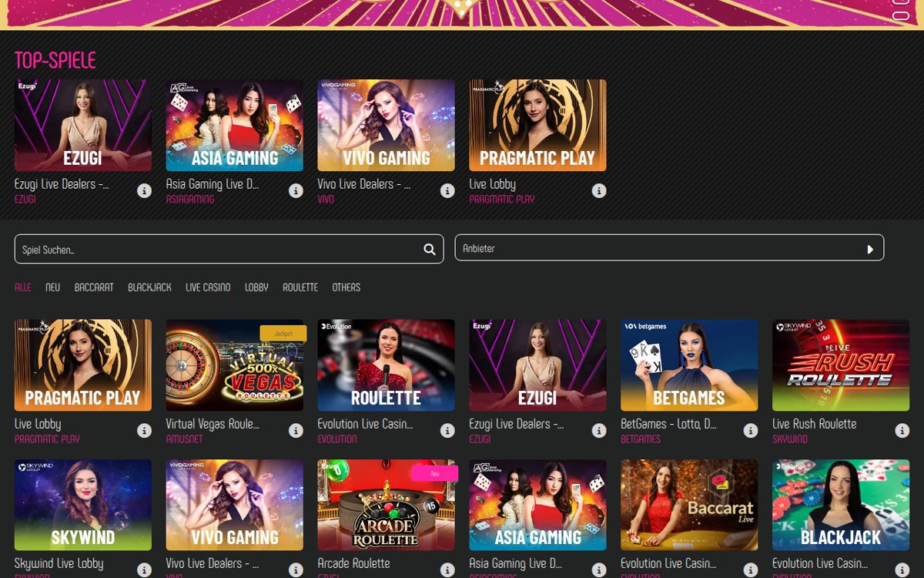
Task: Show info for Ezugi Live Dealers below the filters
Action: (x=599, y=430)
